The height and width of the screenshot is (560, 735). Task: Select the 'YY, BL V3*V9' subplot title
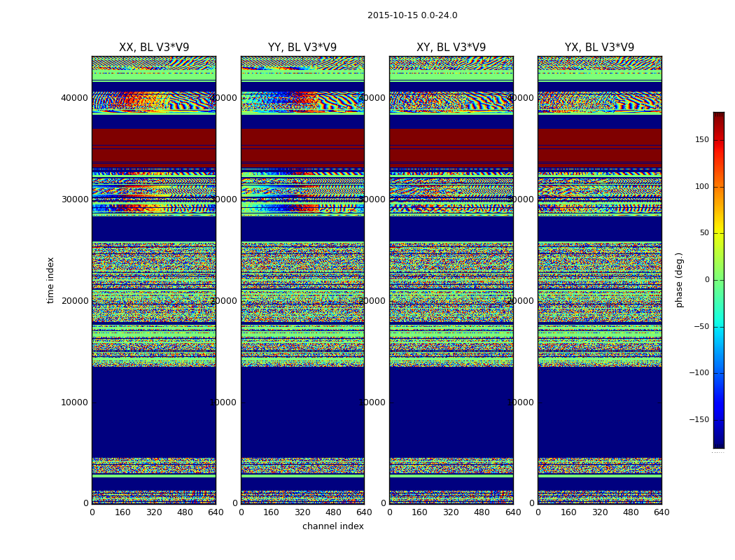pyautogui.click(x=302, y=48)
